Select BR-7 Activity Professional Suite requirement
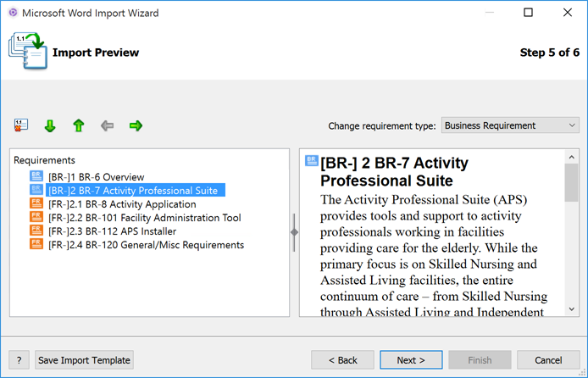This screenshot has width=588, height=378. pyautogui.click(x=132, y=191)
